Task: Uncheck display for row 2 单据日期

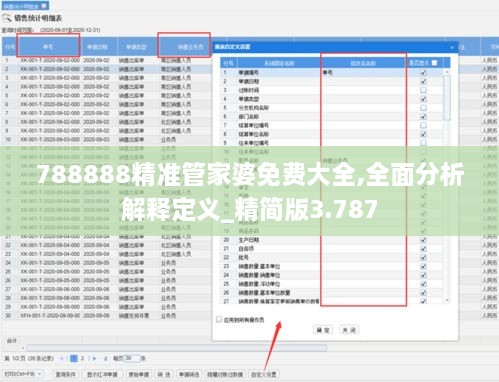Action: pos(423,81)
